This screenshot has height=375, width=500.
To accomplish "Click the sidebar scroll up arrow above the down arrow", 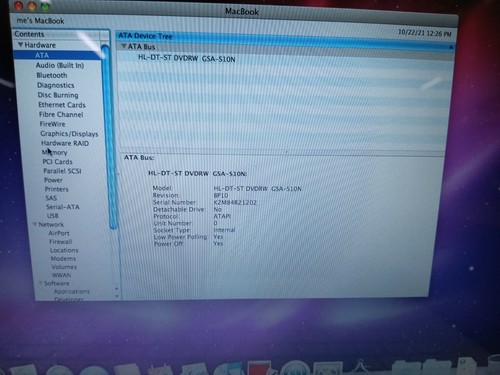I will tap(117, 289).
